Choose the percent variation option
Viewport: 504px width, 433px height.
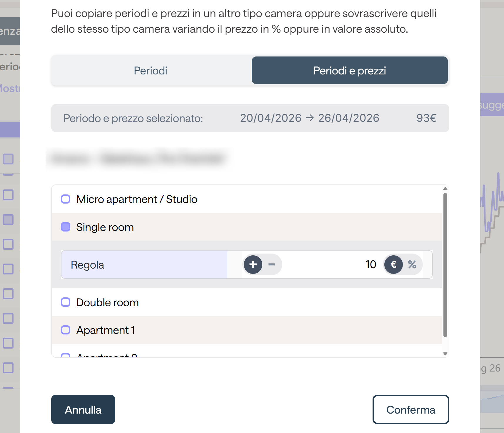(x=412, y=264)
